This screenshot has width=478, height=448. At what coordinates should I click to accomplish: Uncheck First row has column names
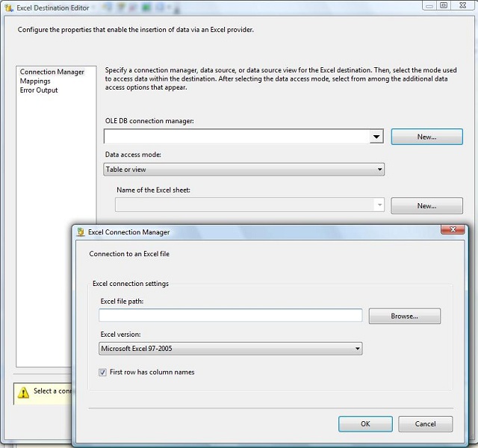[x=103, y=372]
